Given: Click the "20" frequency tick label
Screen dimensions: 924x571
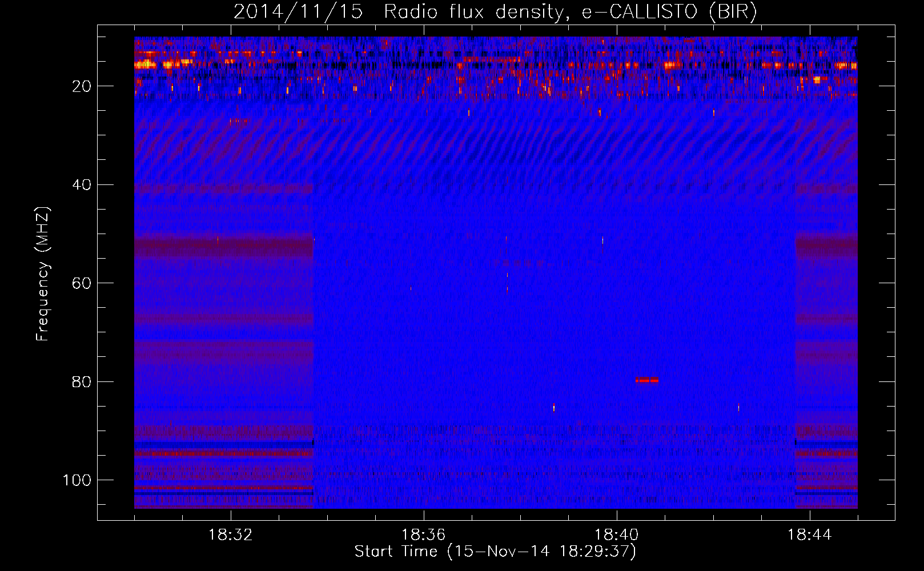Looking at the screenshot, I should point(82,86).
